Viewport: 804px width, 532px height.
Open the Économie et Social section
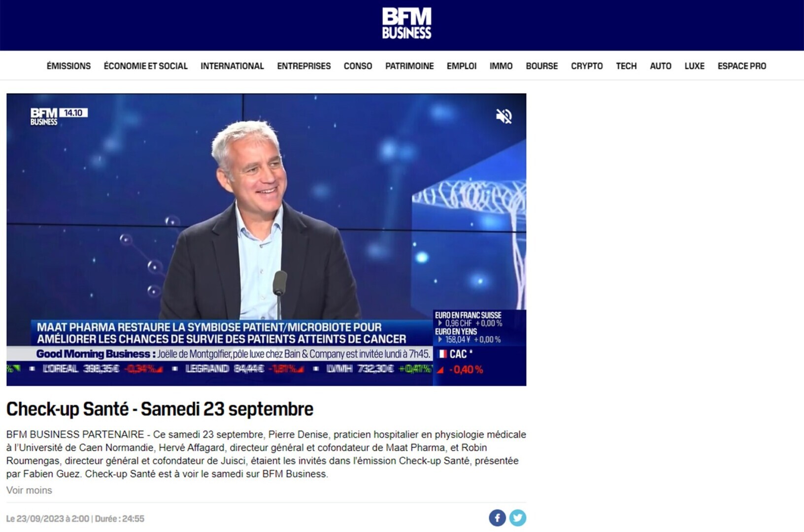[x=145, y=66]
